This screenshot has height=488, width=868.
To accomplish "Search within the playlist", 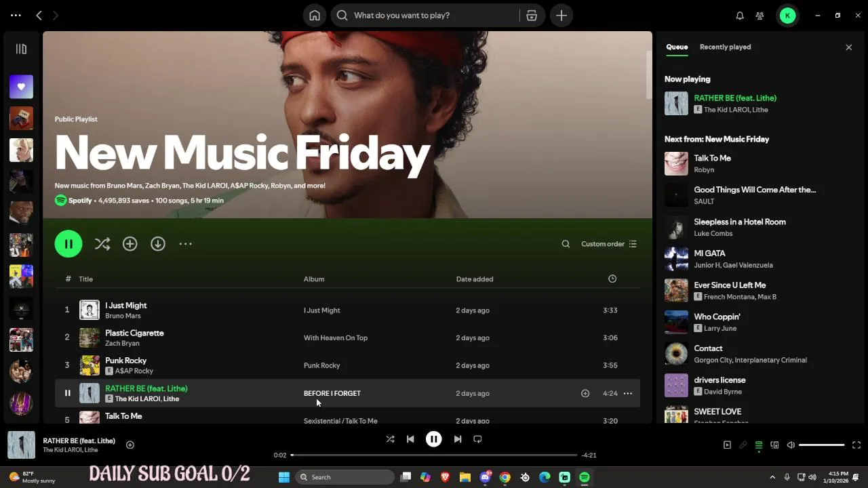I will [x=566, y=244].
